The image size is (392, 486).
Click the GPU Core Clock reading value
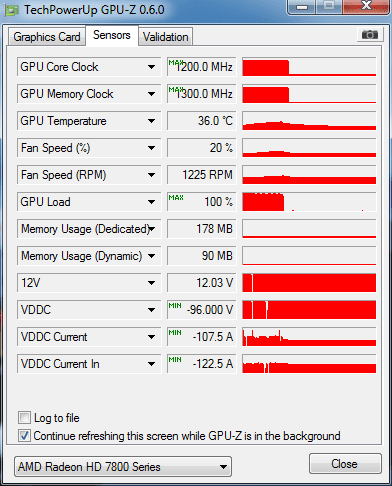202,67
